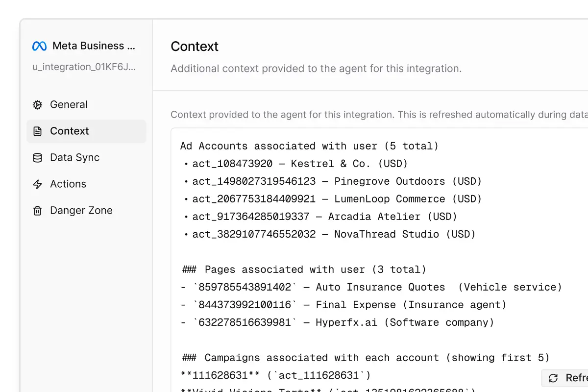
Task: Click the NovaThread Studio account line
Action: [x=330, y=234]
